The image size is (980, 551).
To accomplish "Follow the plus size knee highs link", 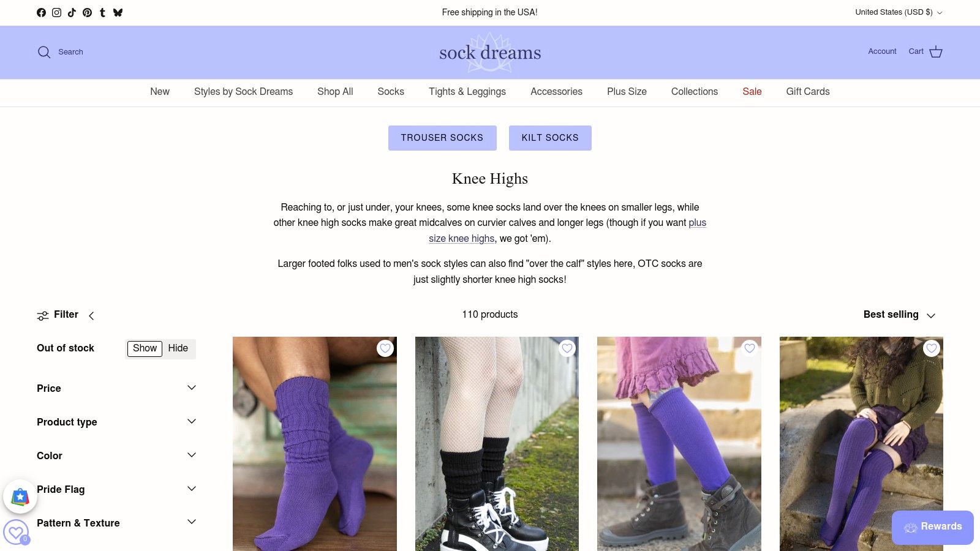I will pos(461,239).
